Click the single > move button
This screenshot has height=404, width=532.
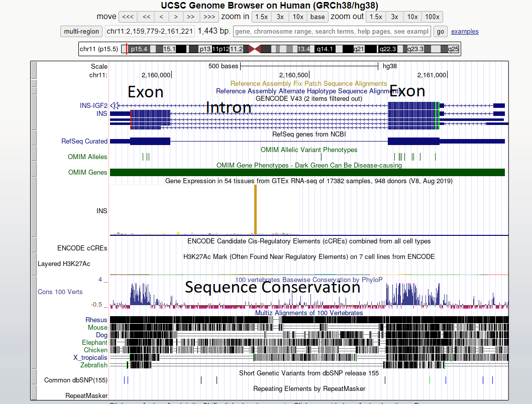point(176,17)
